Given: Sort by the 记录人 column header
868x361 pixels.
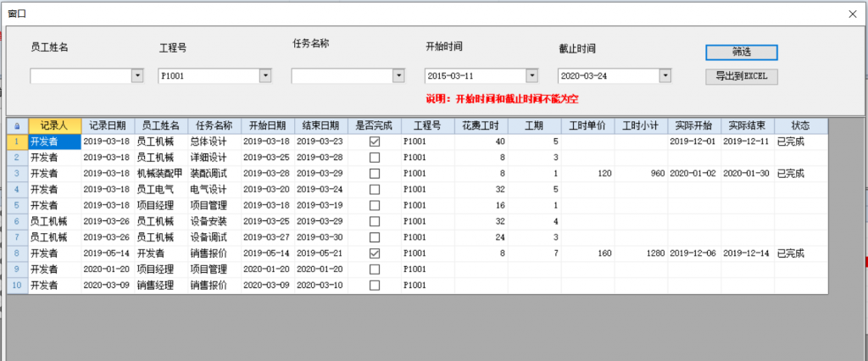Looking at the screenshot, I should pos(54,125).
